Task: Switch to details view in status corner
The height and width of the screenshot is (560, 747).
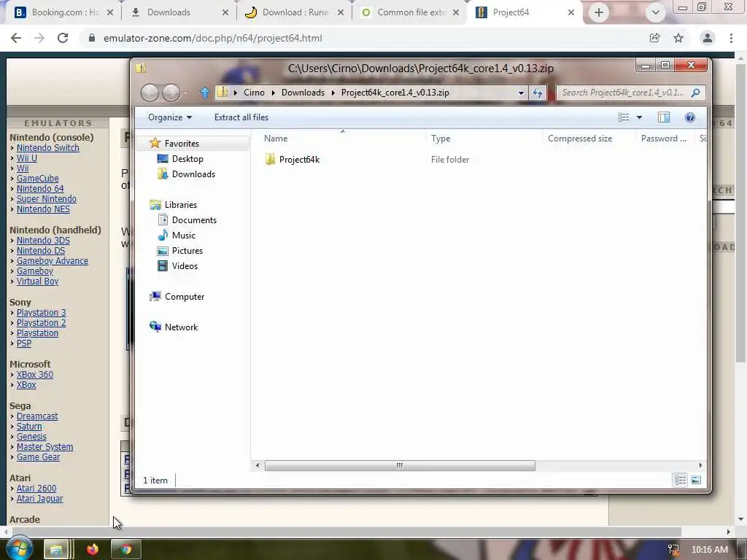Action: 680,480
